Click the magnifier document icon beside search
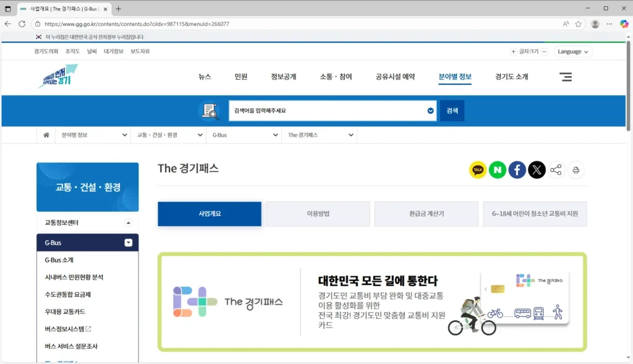633x364 pixels. (x=210, y=111)
